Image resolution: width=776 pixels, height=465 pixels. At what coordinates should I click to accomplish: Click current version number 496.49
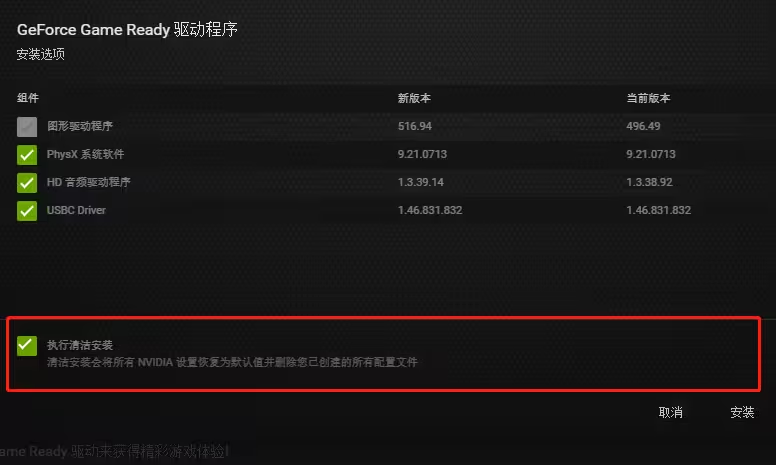coord(643,126)
